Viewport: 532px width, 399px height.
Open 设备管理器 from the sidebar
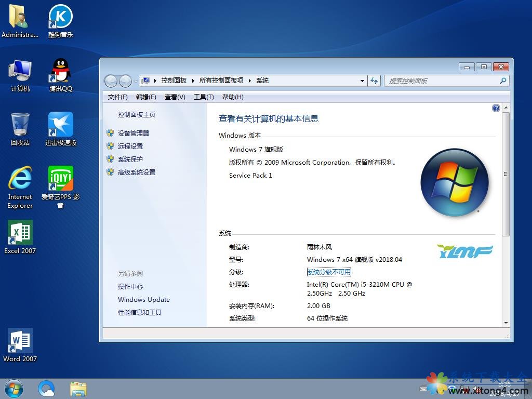134,134
